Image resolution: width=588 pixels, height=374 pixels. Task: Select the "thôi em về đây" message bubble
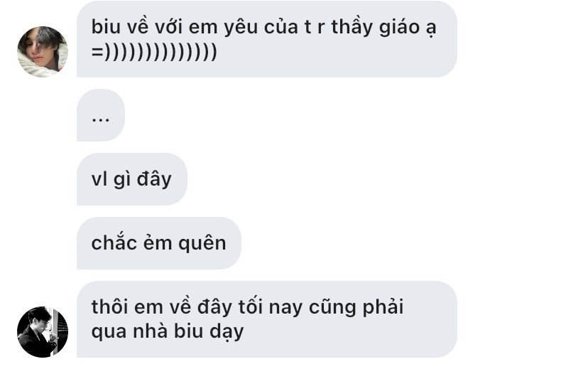point(266,319)
